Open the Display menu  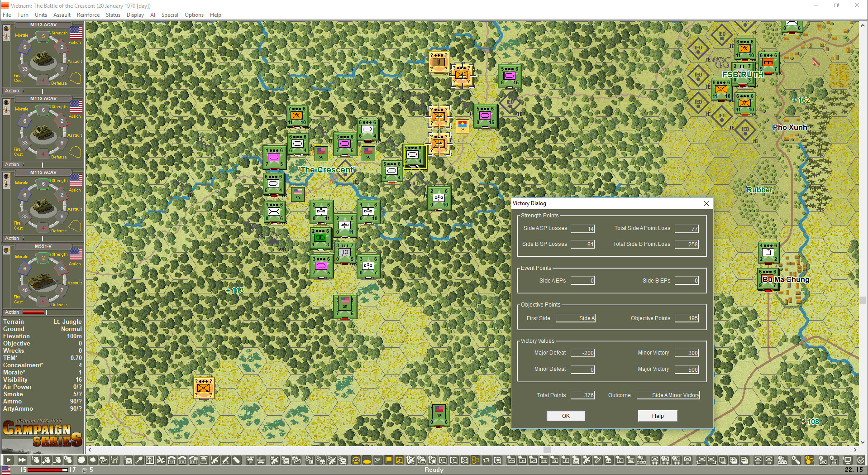135,15
